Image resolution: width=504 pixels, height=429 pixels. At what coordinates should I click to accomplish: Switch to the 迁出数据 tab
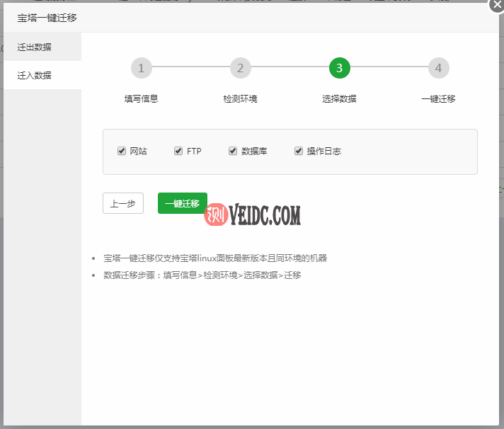click(x=42, y=47)
